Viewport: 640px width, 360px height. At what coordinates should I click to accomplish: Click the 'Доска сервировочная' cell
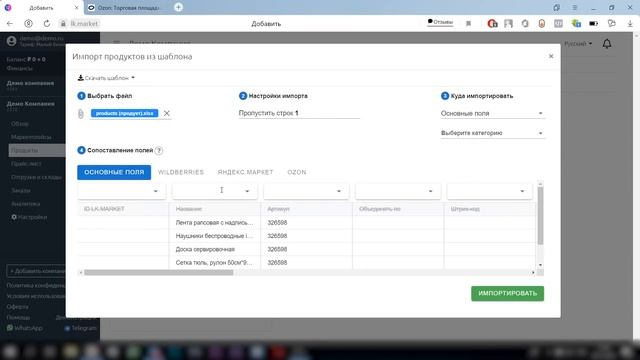(214, 249)
